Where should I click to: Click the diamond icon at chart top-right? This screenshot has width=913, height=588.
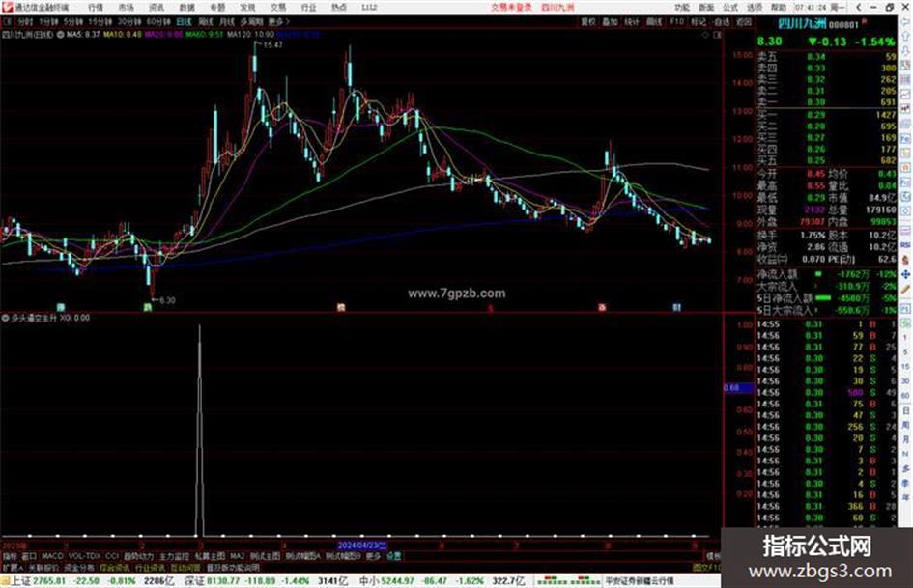point(705,35)
